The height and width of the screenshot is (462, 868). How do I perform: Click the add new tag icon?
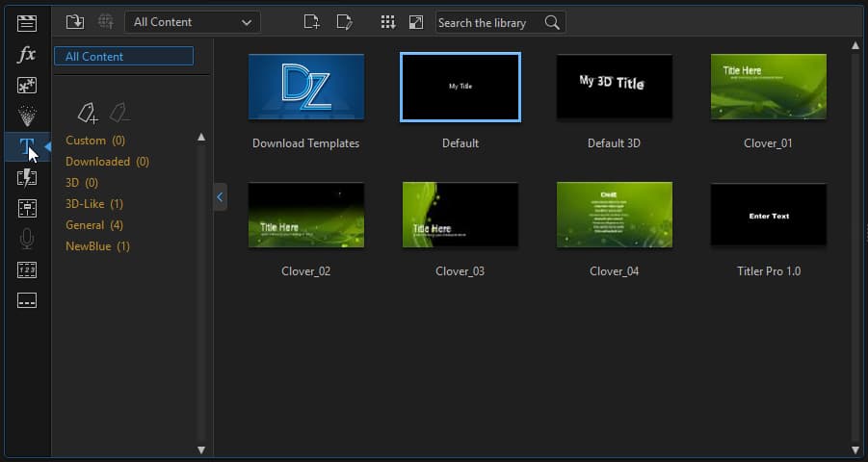click(88, 114)
